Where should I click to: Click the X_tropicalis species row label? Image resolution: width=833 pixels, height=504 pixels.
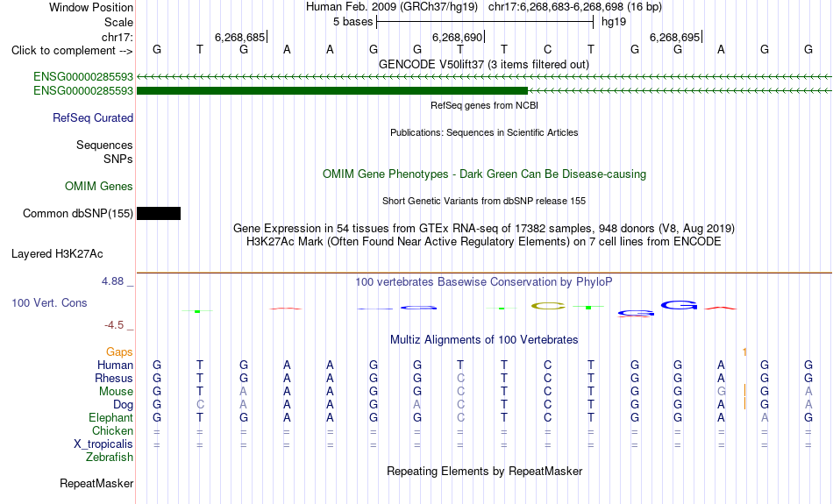[103, 444]
